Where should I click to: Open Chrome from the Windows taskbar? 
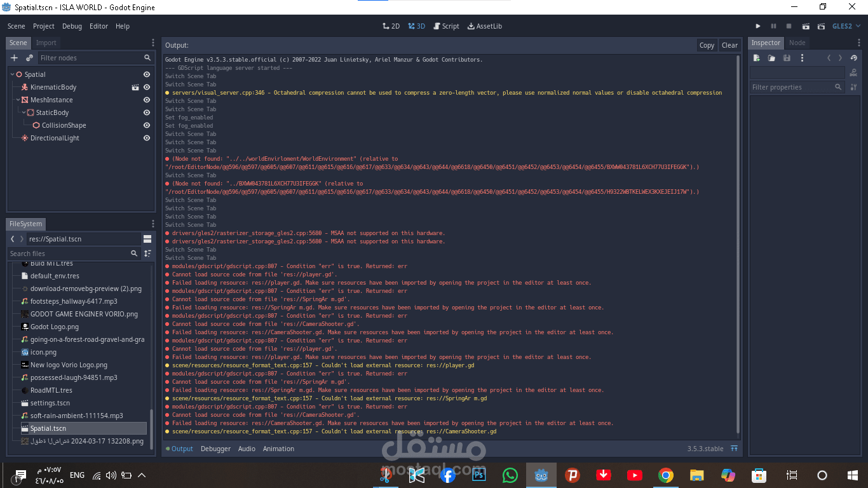[665, 475]
